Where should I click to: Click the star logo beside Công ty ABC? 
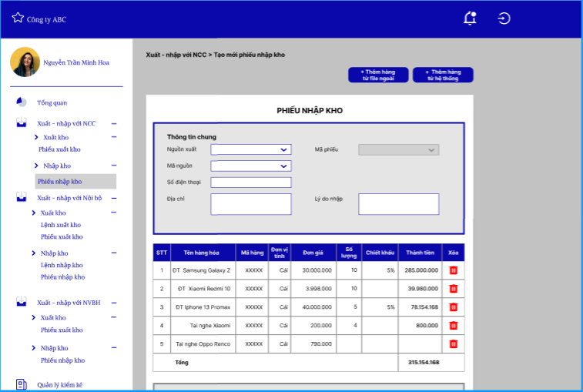(x=18, y=18)
